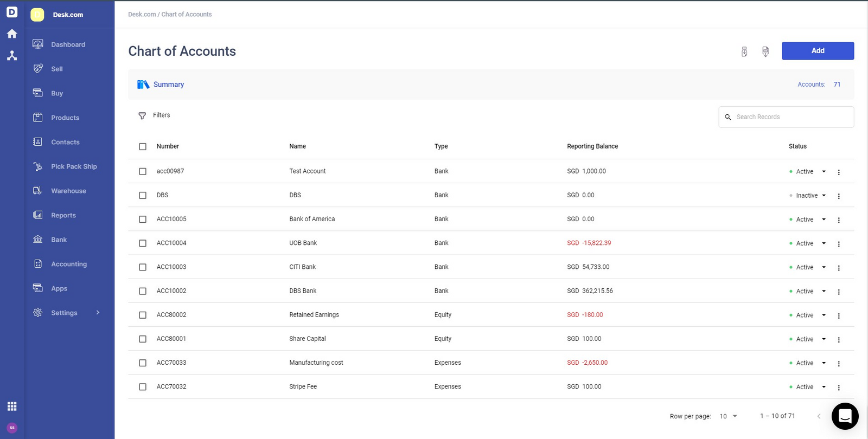
Task: Click the Filters funnel icon
Action: (142, 115)
